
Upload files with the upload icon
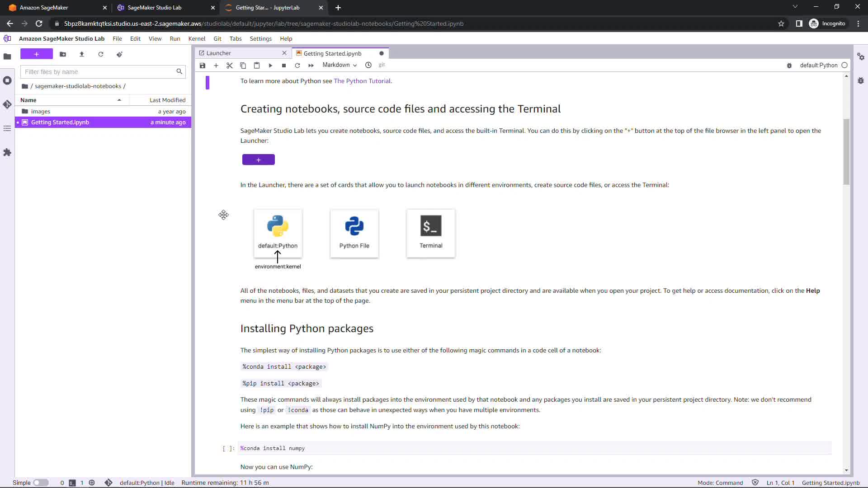(82, 54)
